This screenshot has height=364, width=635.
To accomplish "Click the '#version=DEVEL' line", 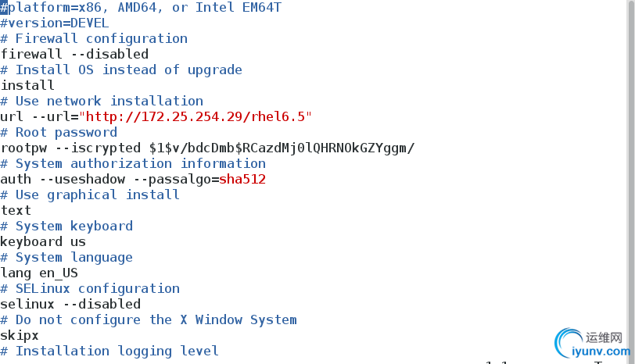I will (55, 23).
